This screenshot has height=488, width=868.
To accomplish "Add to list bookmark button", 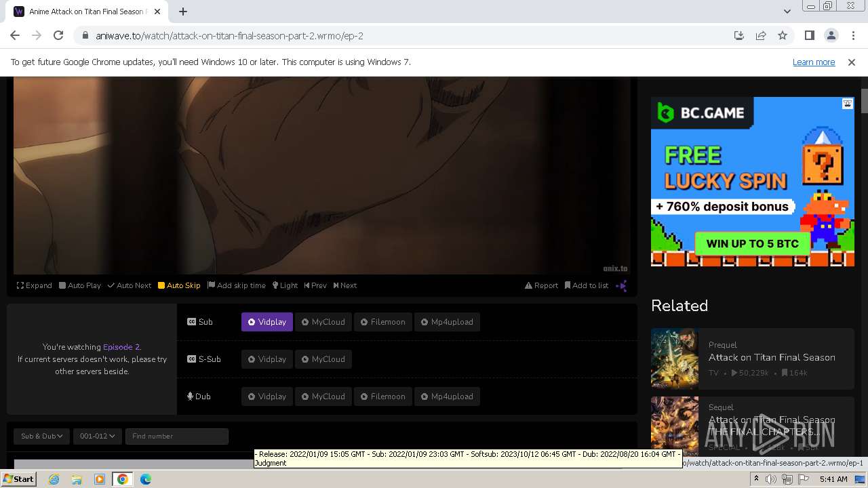I will [587, 285].
